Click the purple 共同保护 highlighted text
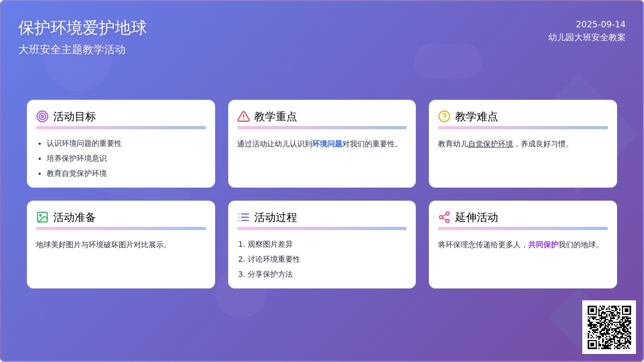 pyautogui.click(x=543, y=245)
